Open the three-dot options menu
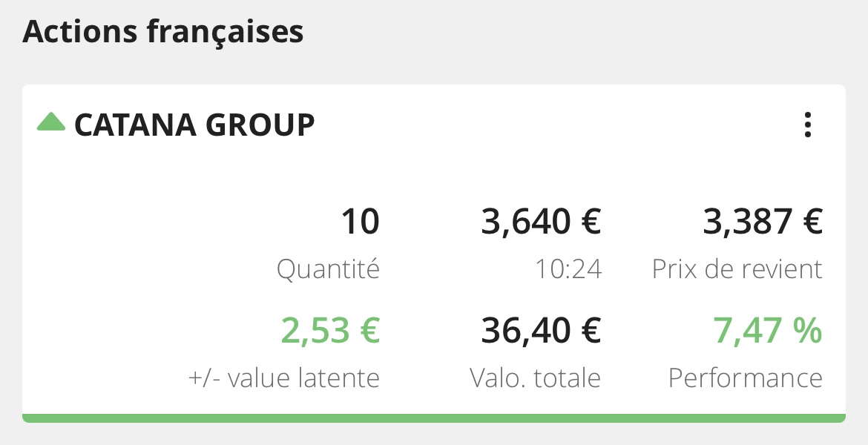868x445 pixels. pos(808,125)
